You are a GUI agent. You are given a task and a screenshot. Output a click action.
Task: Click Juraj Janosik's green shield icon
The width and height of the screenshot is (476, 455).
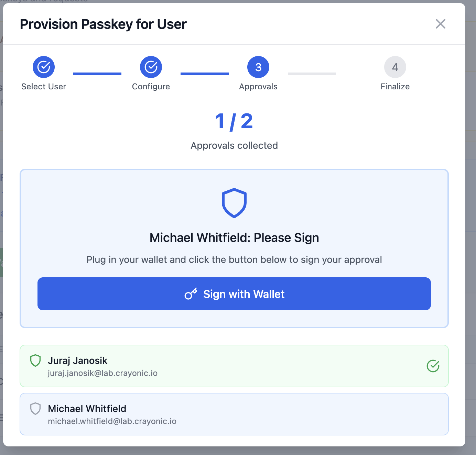35,360
